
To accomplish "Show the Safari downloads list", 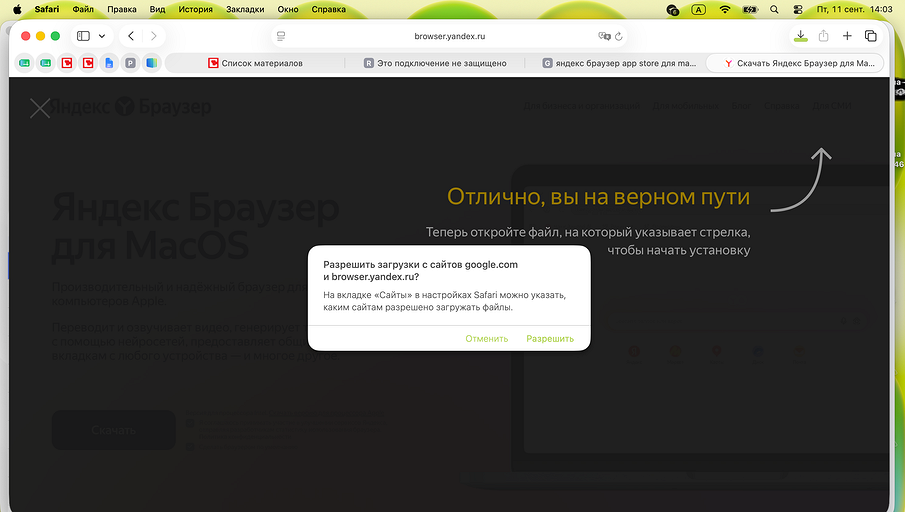I will (x=801, y=36).
